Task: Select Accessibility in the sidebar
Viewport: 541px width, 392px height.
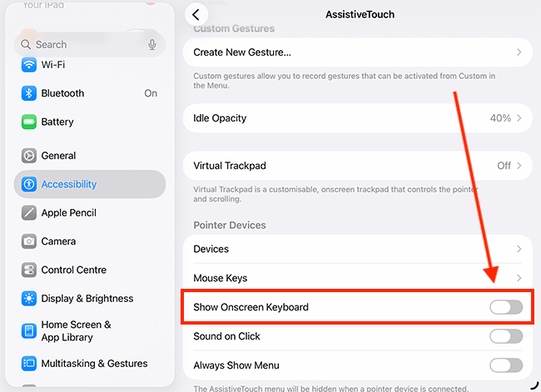Action: (90, 184)
